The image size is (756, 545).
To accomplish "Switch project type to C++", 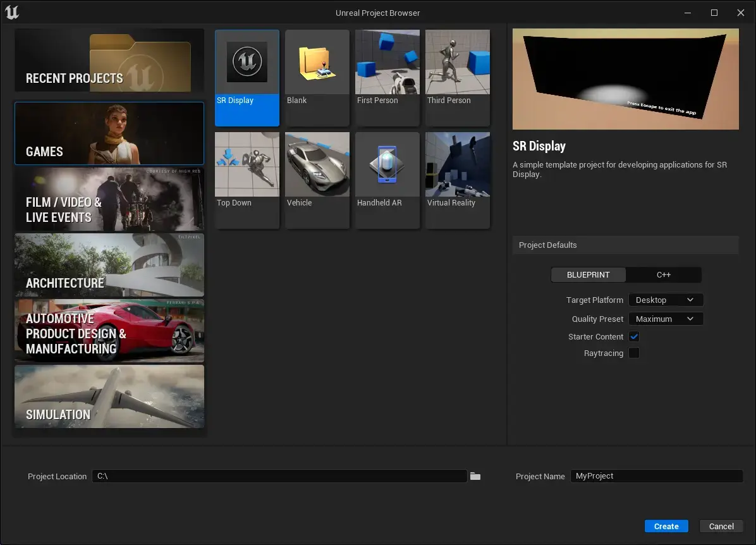I will tap(664, 275).
